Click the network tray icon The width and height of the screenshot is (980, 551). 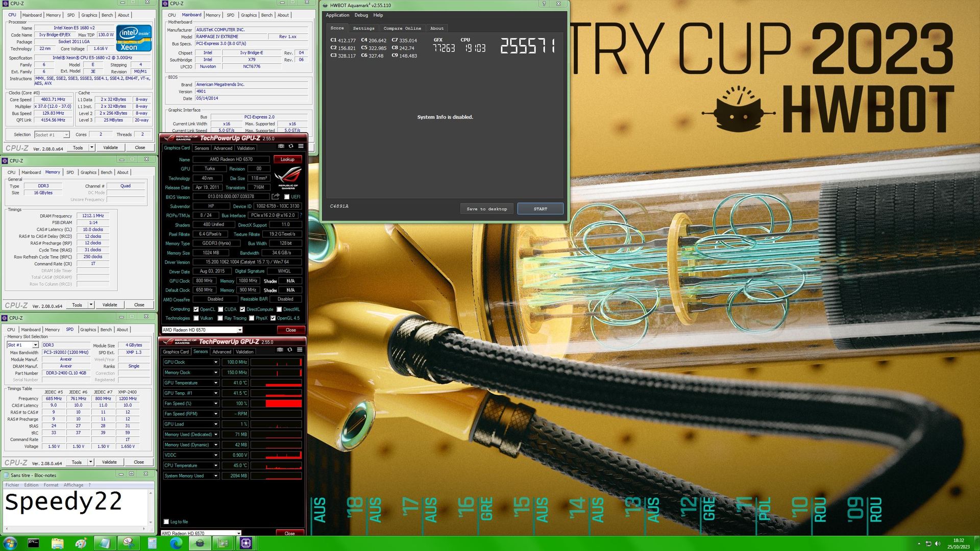tap(928, 544)
